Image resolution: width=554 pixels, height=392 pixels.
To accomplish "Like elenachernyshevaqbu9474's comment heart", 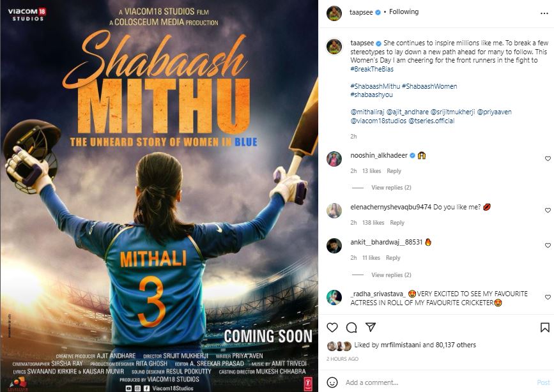I will tap(548, 210).
